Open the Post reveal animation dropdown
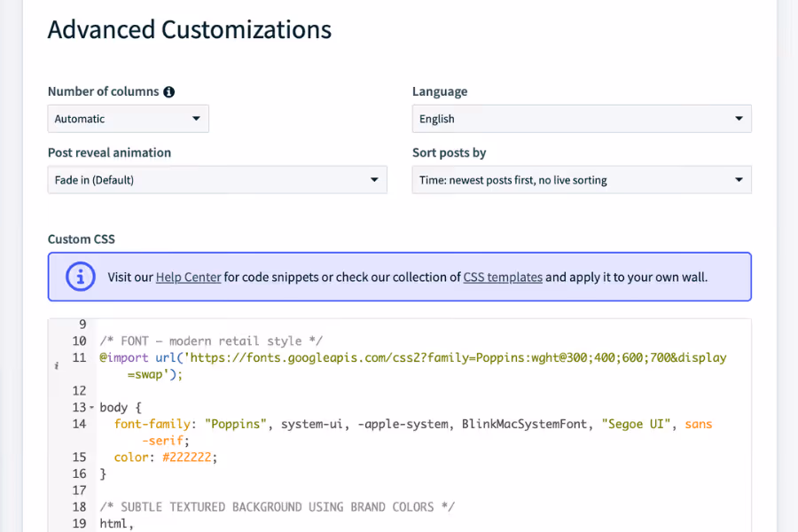798x532 pixels. (217, 180)
